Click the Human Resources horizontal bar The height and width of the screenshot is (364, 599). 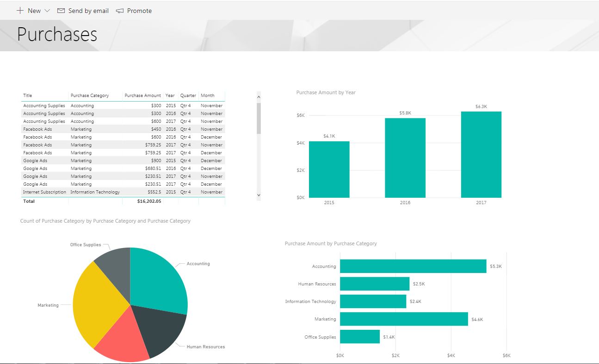(x=374, y=284)
